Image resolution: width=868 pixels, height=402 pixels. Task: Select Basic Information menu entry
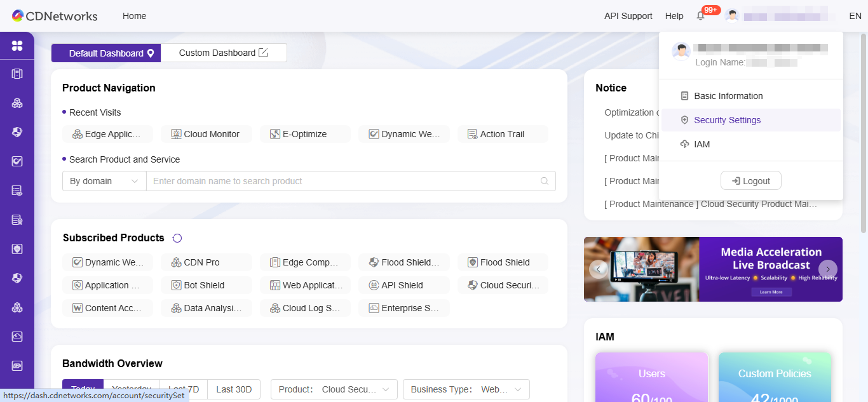728,96
